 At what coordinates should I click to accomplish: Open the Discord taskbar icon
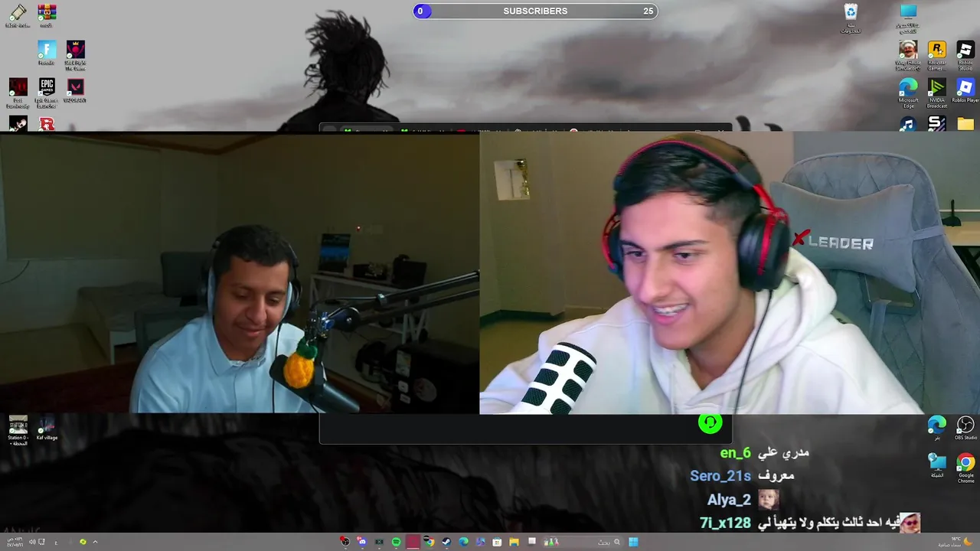point(362,542)
